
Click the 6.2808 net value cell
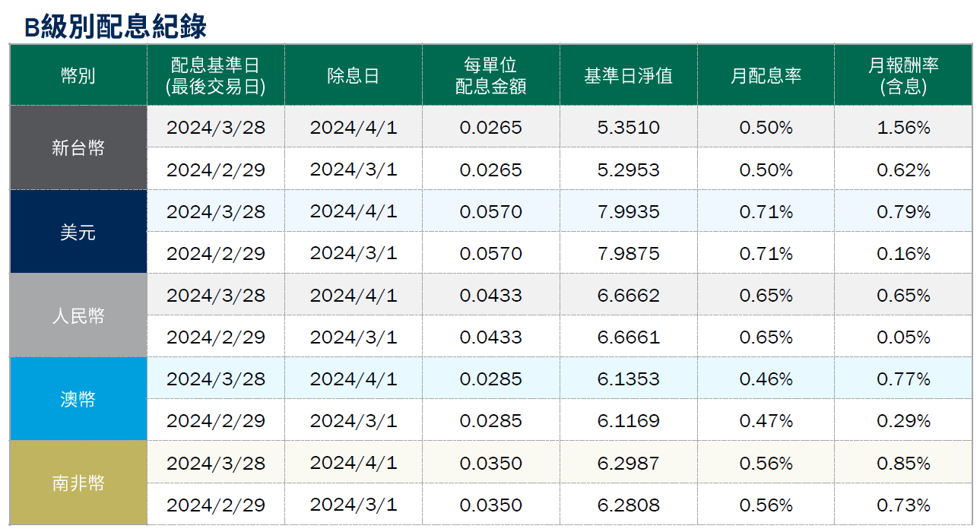coord(628,505)
